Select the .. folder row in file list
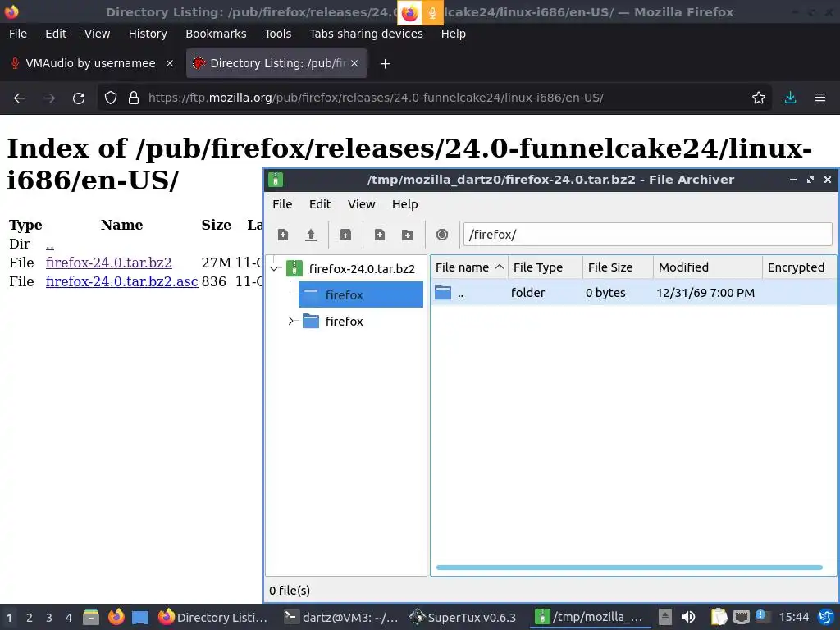The width and height of the screenshot is (840, 630). point(634,293)
